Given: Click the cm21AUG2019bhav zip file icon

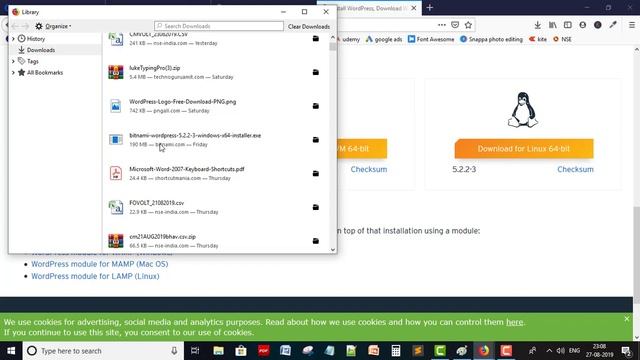Looking at the screenshot, I should pyautogui.click(x=116, y=241).
